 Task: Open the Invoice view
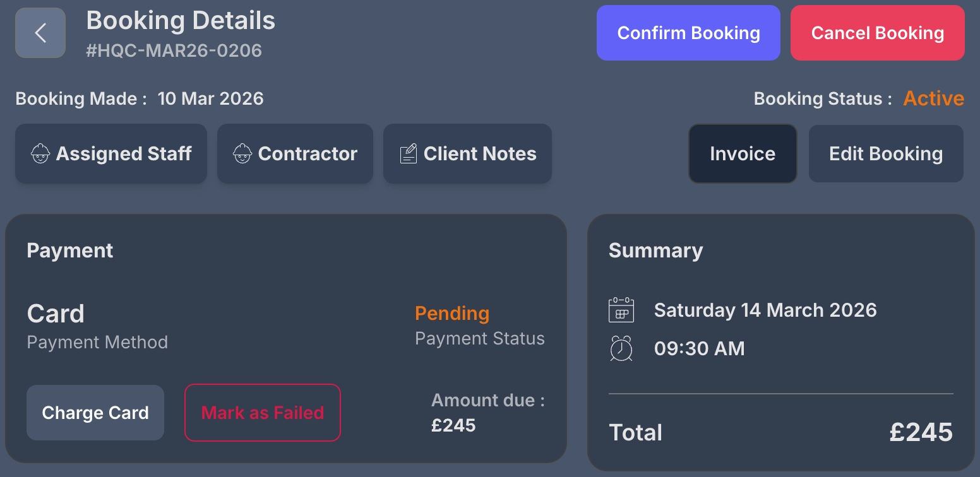pos(743,154)
